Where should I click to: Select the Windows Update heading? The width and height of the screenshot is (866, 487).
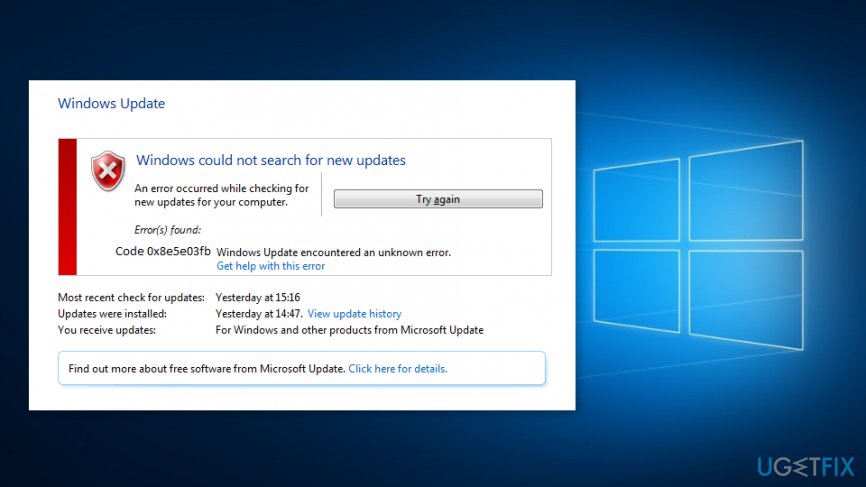112,103
